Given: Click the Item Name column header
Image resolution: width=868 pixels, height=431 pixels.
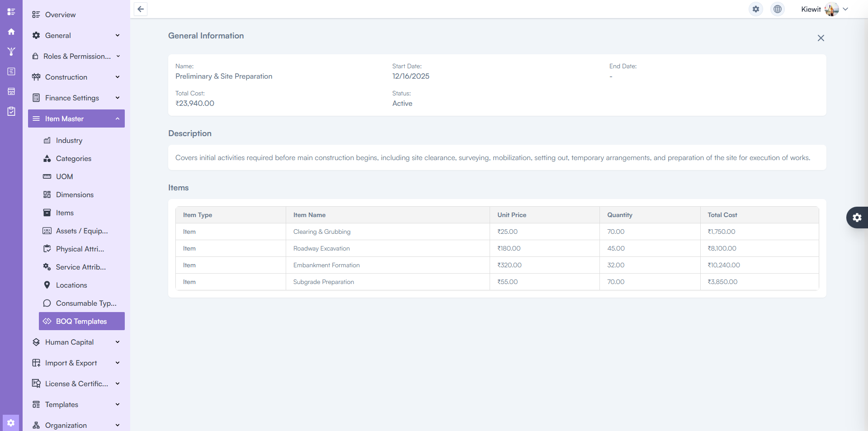Looking at the screenshot, I should pos(309,215).
